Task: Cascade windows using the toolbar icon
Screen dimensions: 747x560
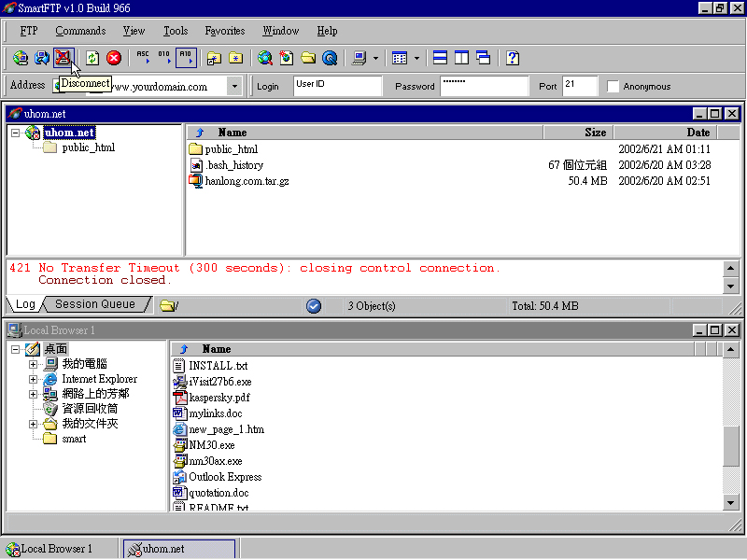Action: (483, 58)
